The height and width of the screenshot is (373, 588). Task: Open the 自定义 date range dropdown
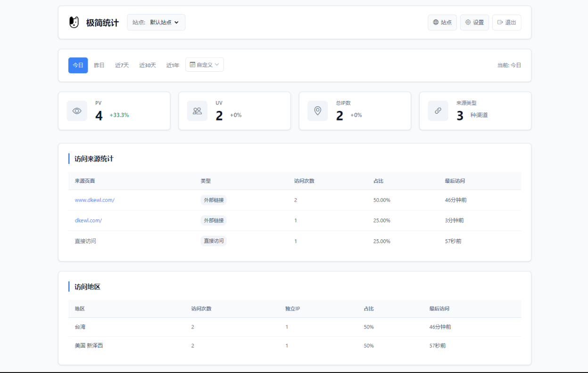point(205,65)
